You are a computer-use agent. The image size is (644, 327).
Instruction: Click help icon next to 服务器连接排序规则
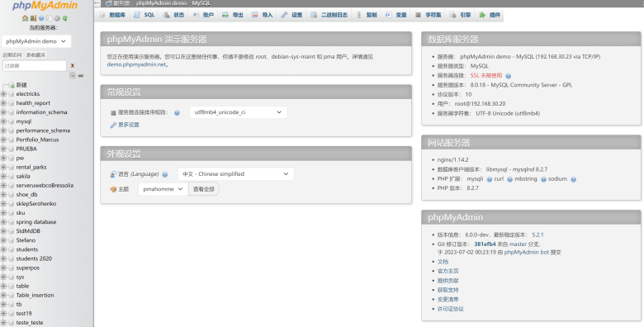click(177, 113)
